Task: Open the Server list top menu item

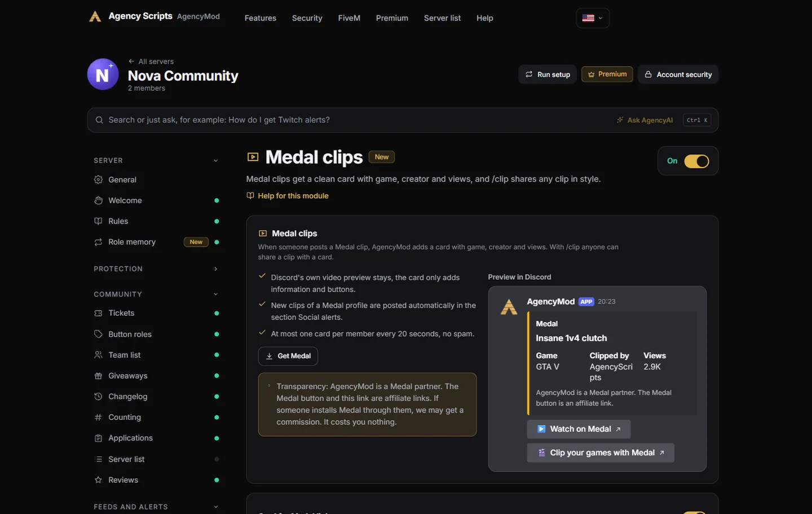Action: click(442, 18)
